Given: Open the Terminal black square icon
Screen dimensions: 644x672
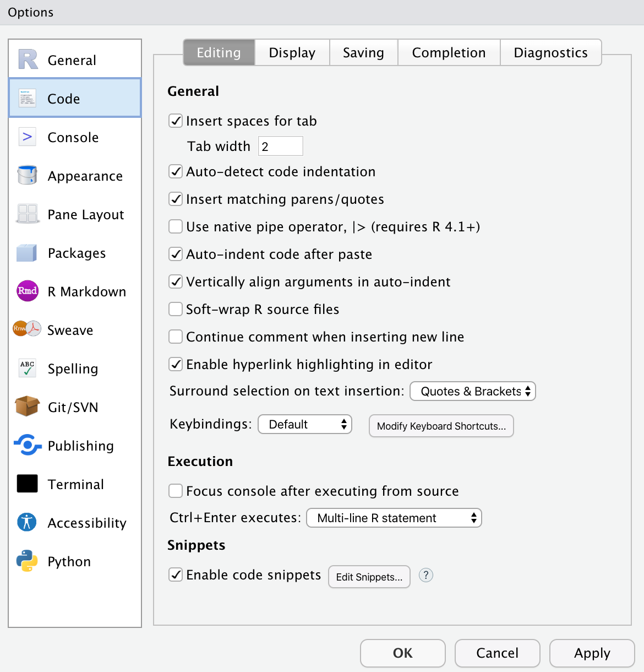Looking at the screenshot, I should [x=28, y=484].
